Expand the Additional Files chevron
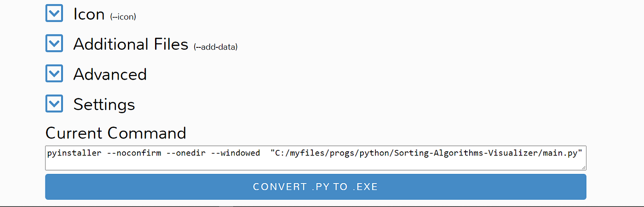 [54, 44]
